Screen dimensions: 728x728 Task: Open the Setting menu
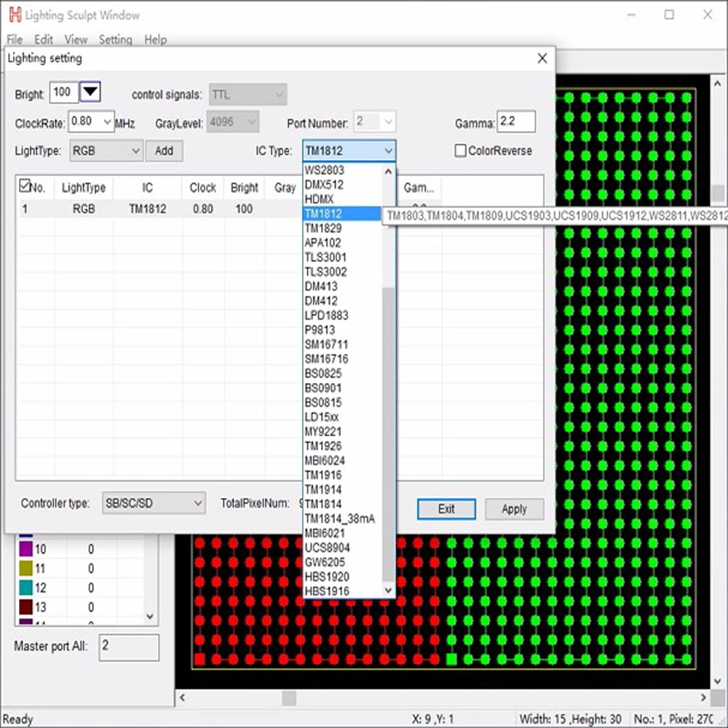click(116, 40)
